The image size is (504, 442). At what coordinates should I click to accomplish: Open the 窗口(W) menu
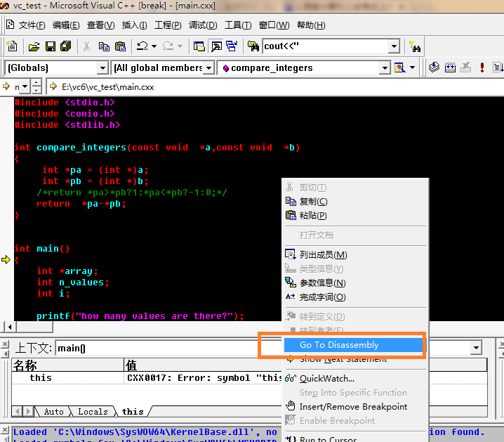[x=274, y=25]
